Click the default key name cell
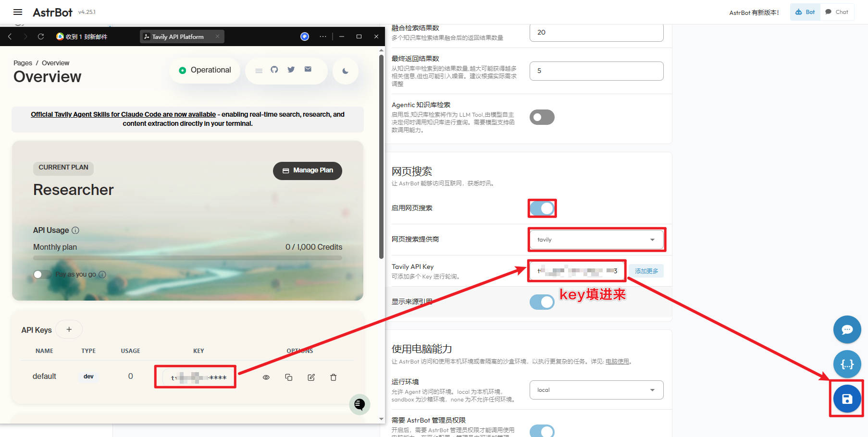The image size is (868, 437). tap(44, 376)
